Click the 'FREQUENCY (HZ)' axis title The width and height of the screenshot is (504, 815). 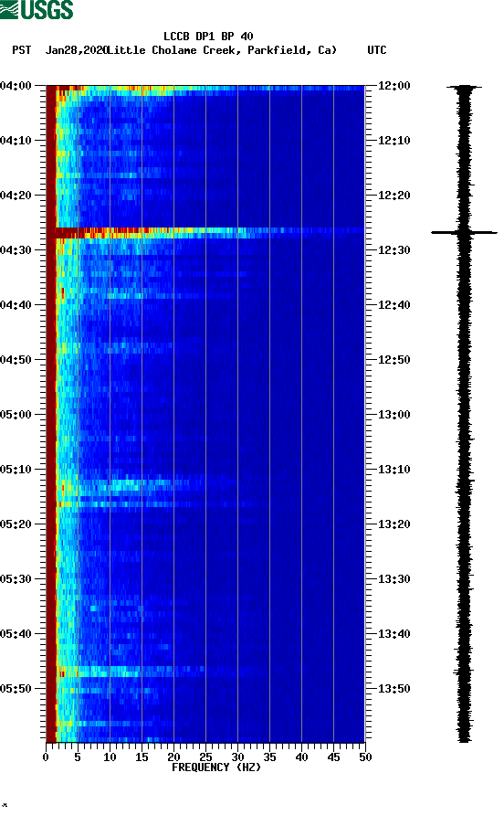click(216, 767)
